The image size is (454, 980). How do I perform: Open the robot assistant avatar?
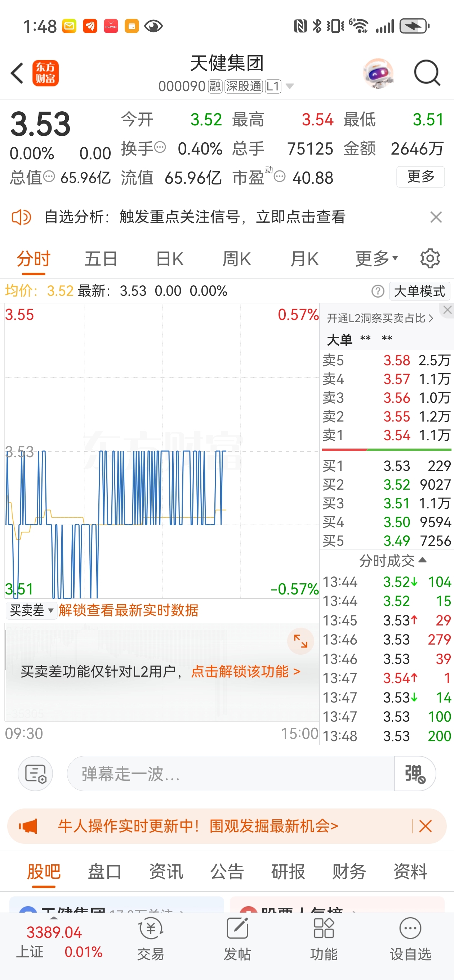click(x=378, y=73)
